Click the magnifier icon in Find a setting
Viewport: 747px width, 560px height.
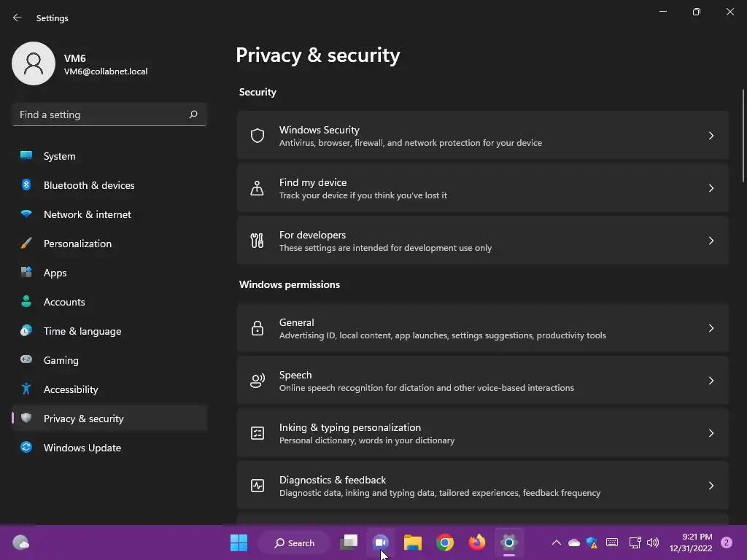(193, 114)
